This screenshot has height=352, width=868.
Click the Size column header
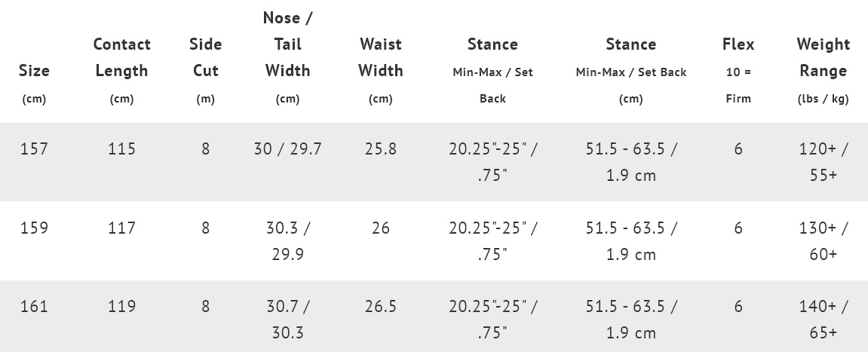pyautogui.click(x=34, y=71)
